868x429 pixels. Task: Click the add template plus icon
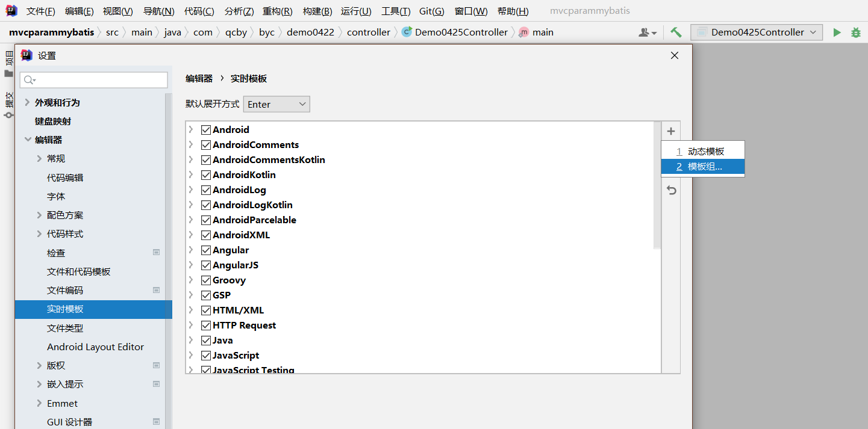[671, 131]
